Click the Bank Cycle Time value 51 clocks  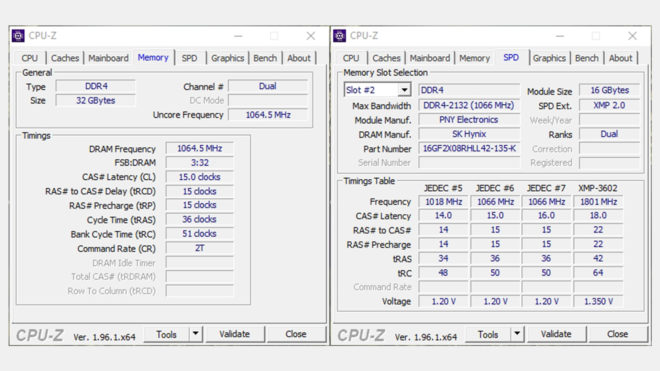point(200,234)
